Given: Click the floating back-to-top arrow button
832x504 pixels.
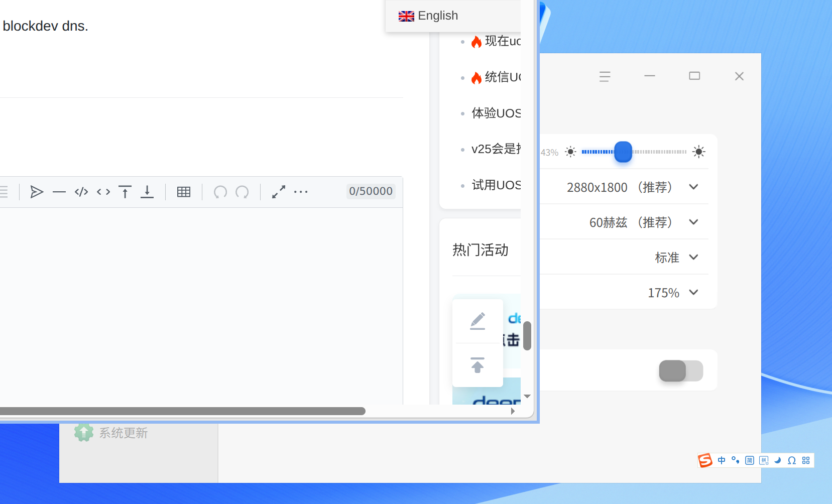Looking at the screenshot, I should 478,365.
